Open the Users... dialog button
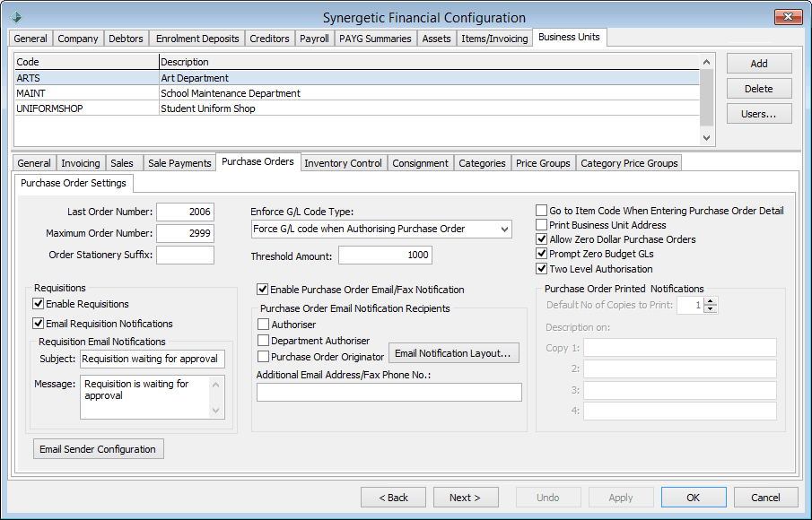The width and height of the screenshot is (812, 520). (759, 114)
